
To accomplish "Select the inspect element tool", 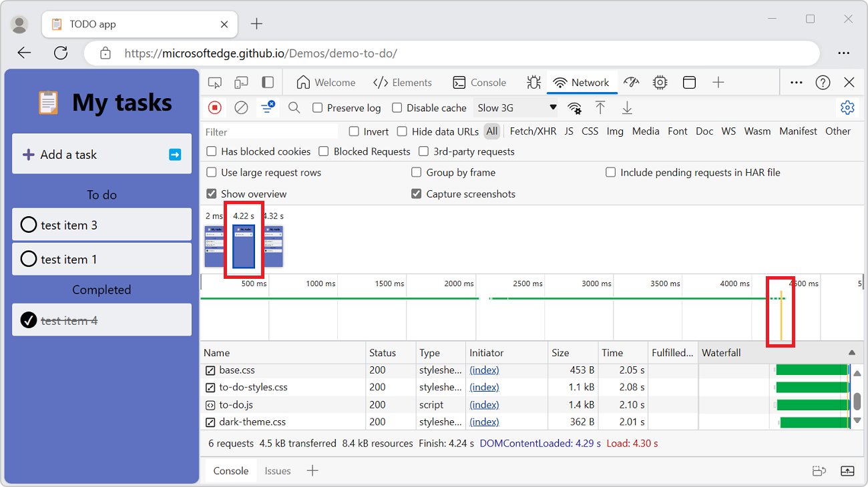I will tap(214, 82).
